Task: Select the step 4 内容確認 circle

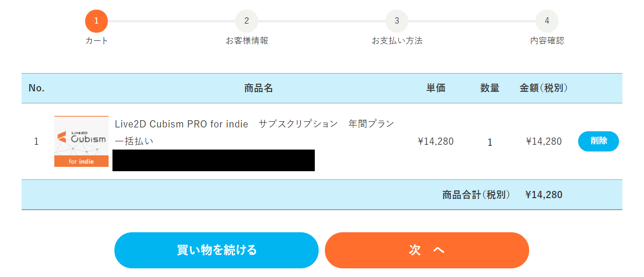Action: tap(547, 21)
